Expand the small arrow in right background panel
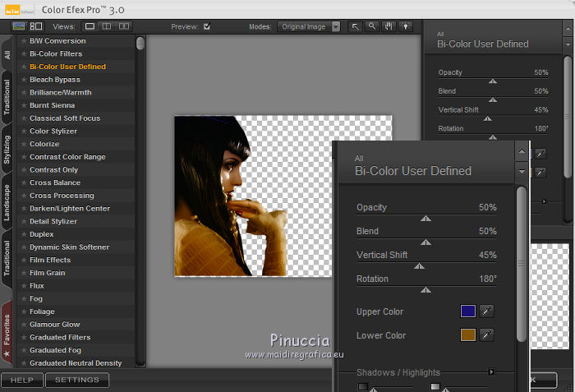Image resolution: width=575 pixels, height=392 pixels. tap(544, 201)
